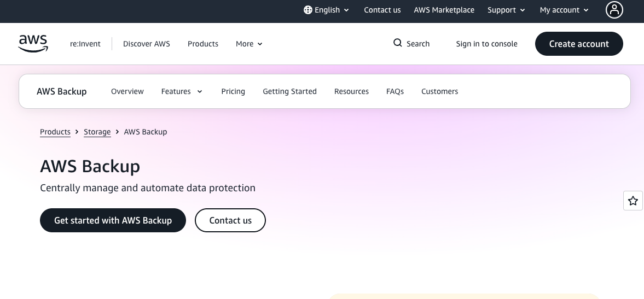Click the star bookmark icon
Viewport: 644px width, 299px height.
pyautogui.click(x=633, y=201)
